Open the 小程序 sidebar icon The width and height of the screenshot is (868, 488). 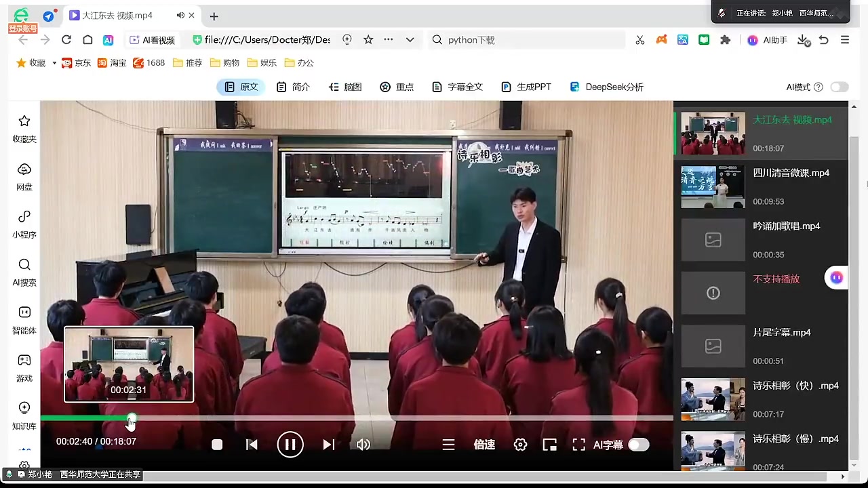coord(24,224)
